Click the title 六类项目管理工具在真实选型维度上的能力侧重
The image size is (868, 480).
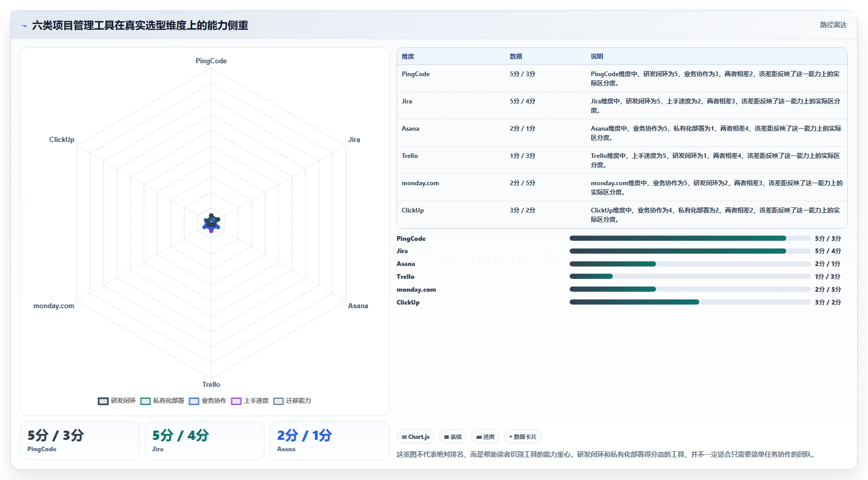point(140,25)
